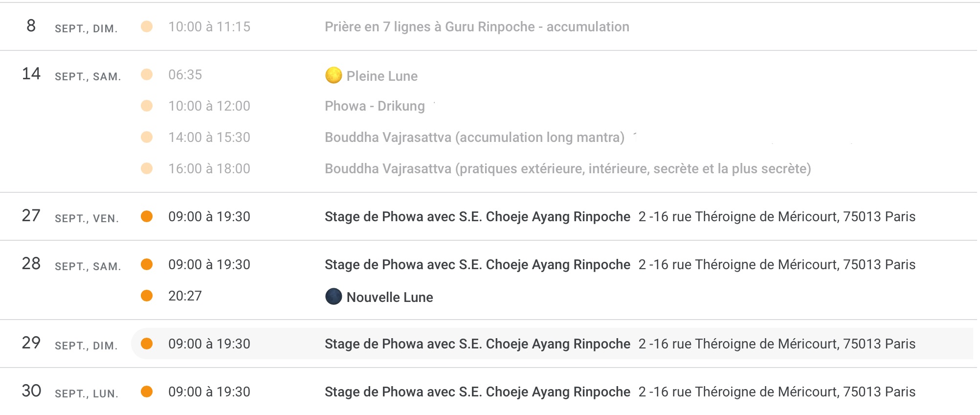View Stage de Phowa event on 30 Sept
This screenshot has width=980, height=415.
click(x=477, y=392)
